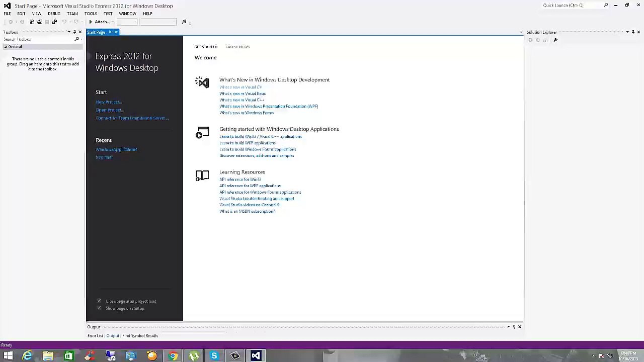Open Skype from the Windows taskbar
Image resolution: width=644 pixels, height=362 pixels.
tap(214, 356)
